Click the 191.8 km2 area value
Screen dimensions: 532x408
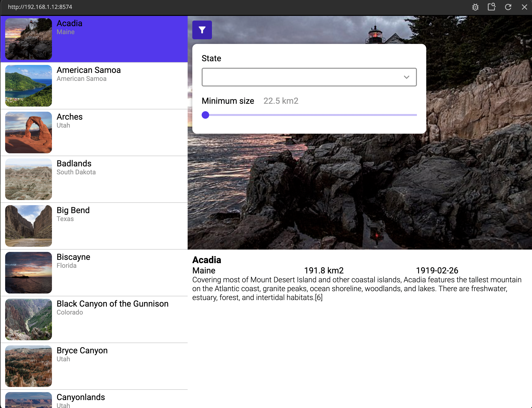[x=324, y=271]
